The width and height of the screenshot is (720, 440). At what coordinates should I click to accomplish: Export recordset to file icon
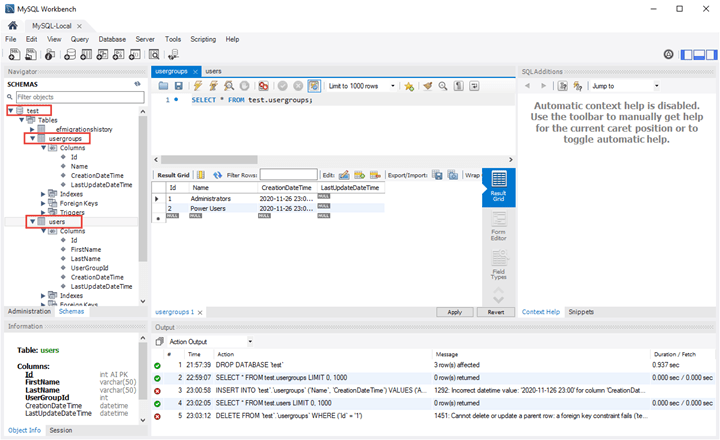pyautogui.click(x=437, y=175)
